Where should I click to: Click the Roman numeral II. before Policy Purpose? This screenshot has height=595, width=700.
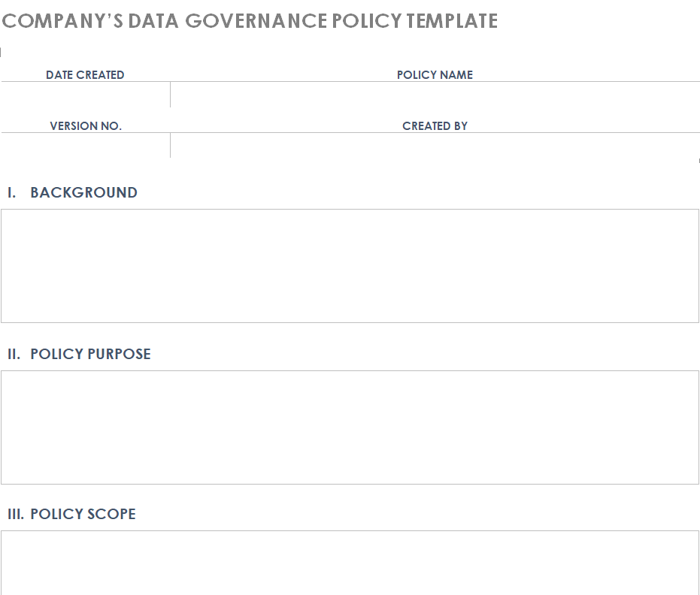(x=14, y=354)
